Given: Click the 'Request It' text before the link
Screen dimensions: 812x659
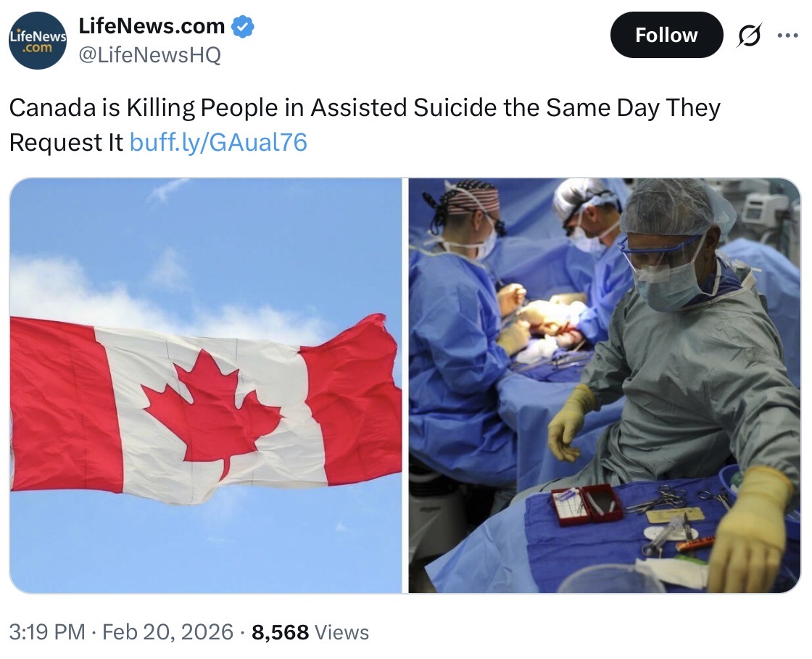Looking at the screenshot, I should pyautogui.click(x=66, y=142).
